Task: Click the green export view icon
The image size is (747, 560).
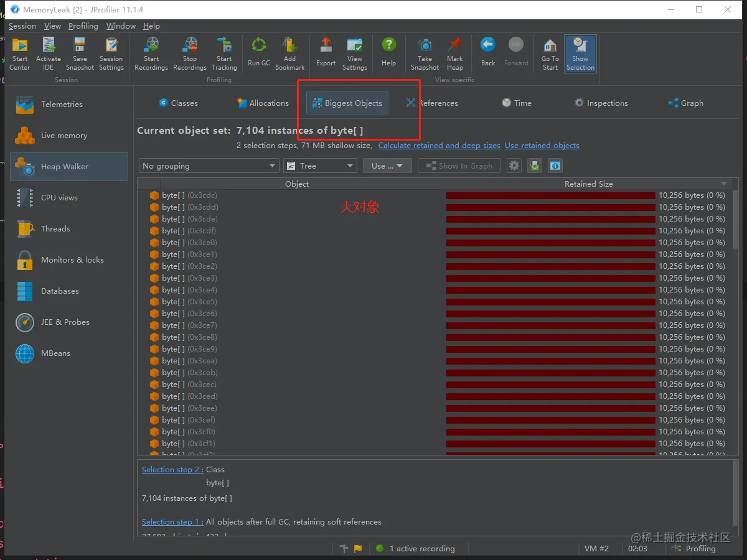Action: (x=535, y=166)
